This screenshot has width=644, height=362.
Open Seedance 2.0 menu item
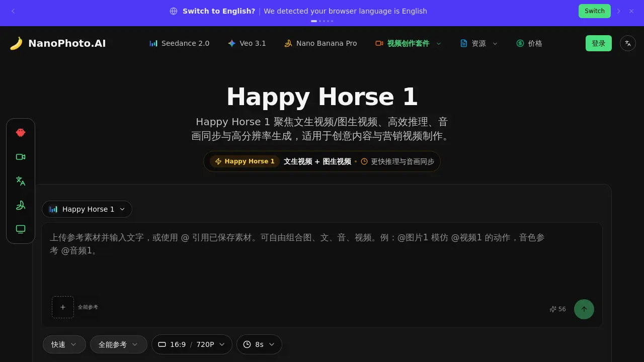[179, 43]
